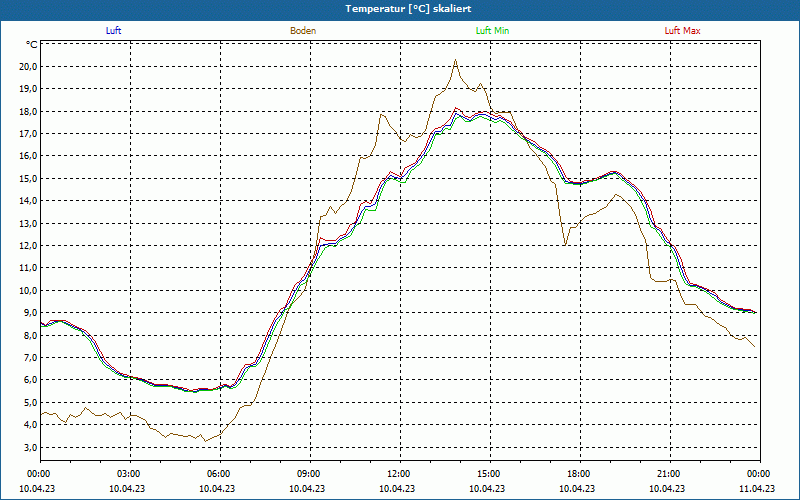Click the 21:00 time label
This screenshot has height=500, width=800.
[667, 474]
